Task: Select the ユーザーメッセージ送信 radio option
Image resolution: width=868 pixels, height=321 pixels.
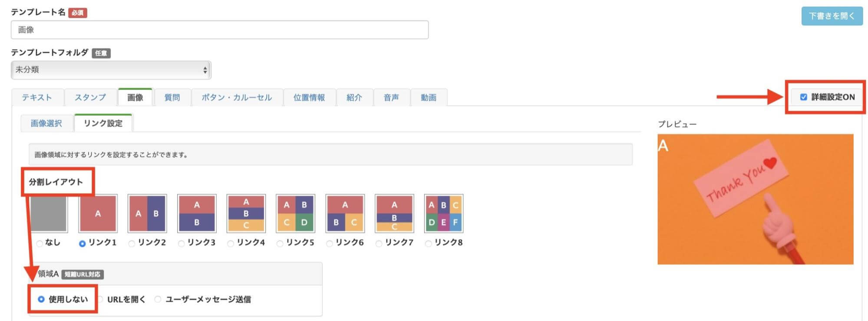Action: pyautogui.click(x=158, y=299)
